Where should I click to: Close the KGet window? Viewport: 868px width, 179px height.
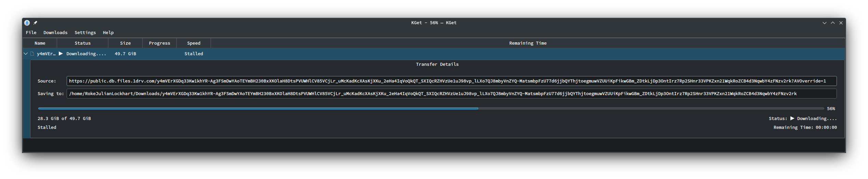(x=841, y=23)
